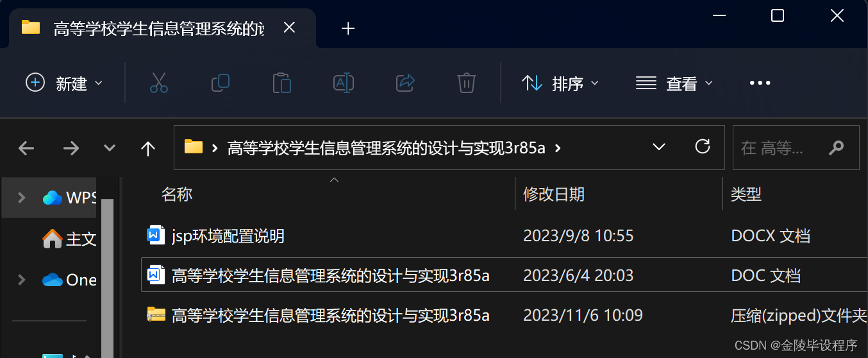Navigate back with the left arrow

click(x=26, y=149)
